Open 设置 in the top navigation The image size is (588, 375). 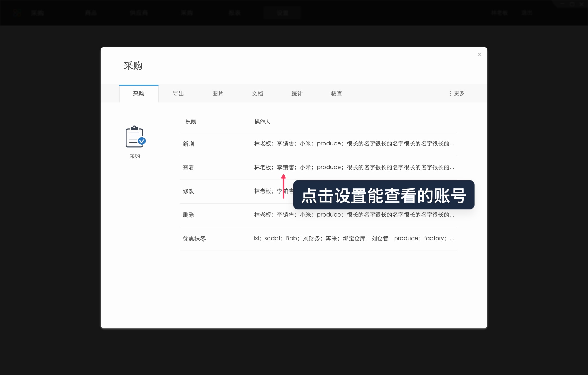click(x=282, y=13)
